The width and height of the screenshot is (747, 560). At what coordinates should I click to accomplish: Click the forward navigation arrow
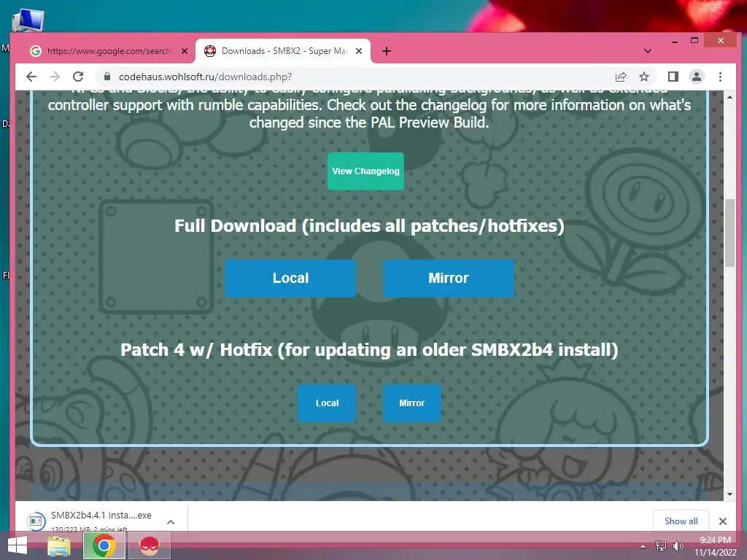pos(55,77)
